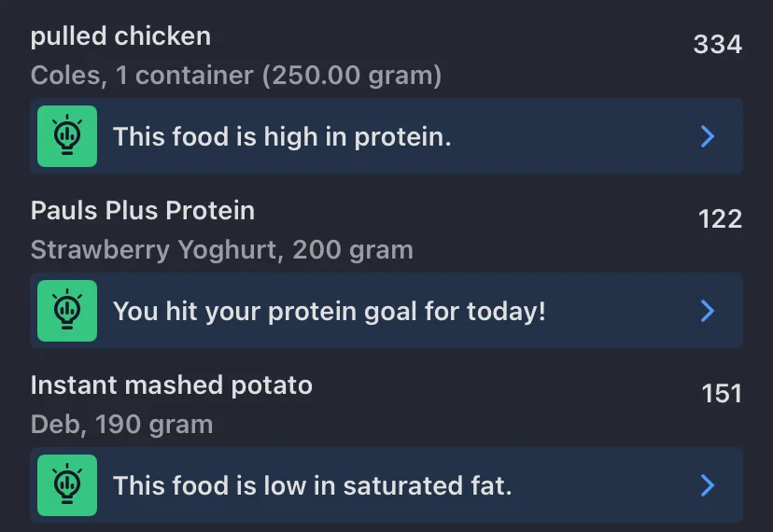This screenshot has height=532, width=773.
Task: Tap the 151 calorie value
Action: tap(722, 394)
